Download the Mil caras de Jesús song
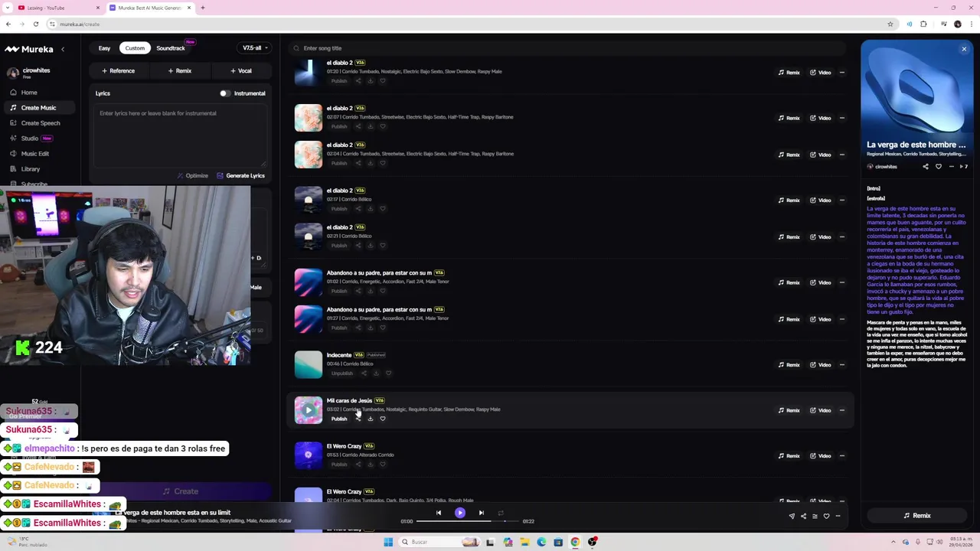Image resolution: width=980 pixels, height=551 pixels. tap(371, 419)
